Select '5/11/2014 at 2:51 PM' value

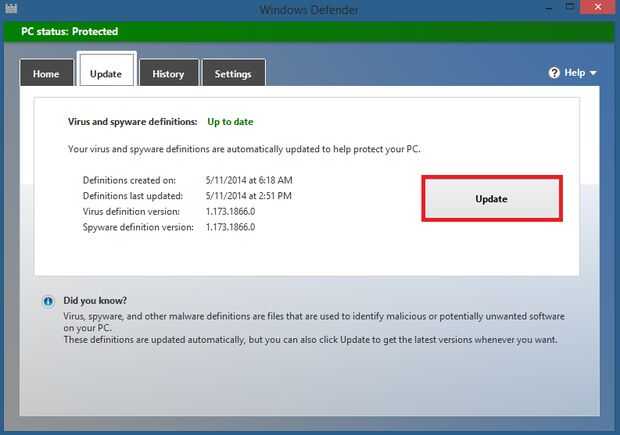(x=249, y=196)
